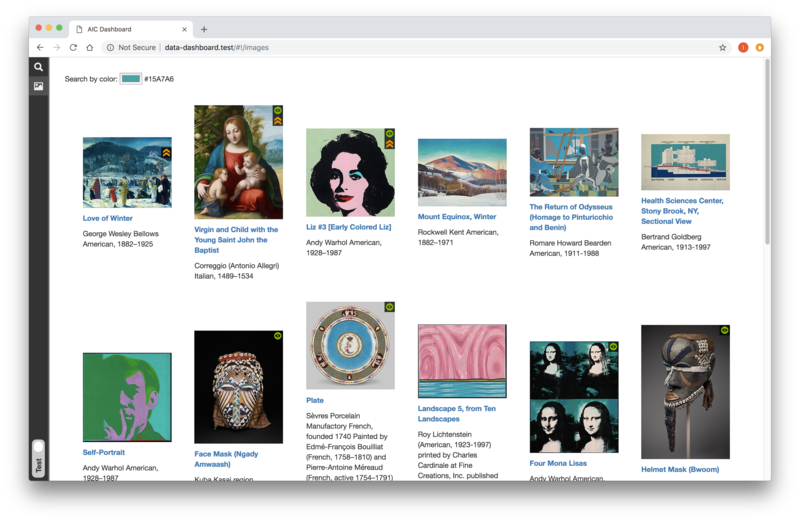Open the Helmet Mask (Bwoom) link
Image resolution: width=800 pixels, height=522 pixels.
coord(680,469)
